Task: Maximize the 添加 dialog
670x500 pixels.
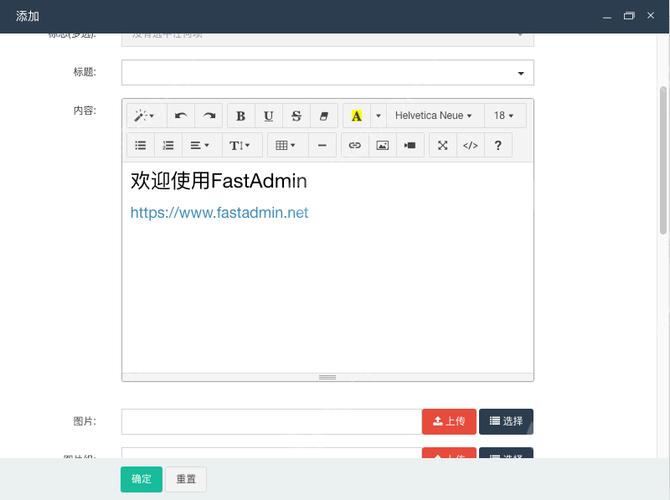Action: tap(629, 16)
